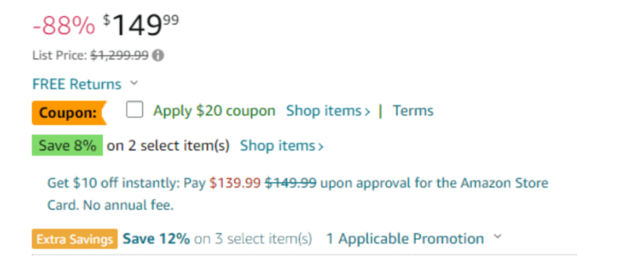Click the crossed-out $1,299.99 list price
The image size is (644, 256).
pos(119,55)
